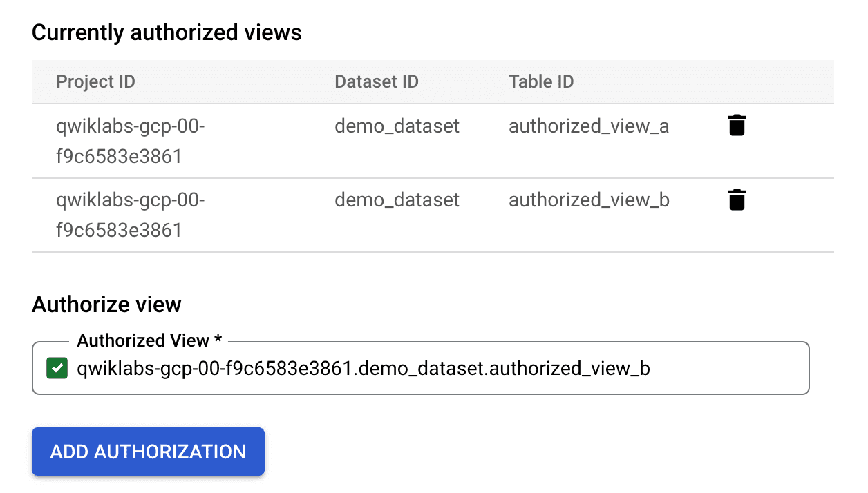Click the Currently authorized views heading
This screenshot has width=868, height=493.
[167, 32]
